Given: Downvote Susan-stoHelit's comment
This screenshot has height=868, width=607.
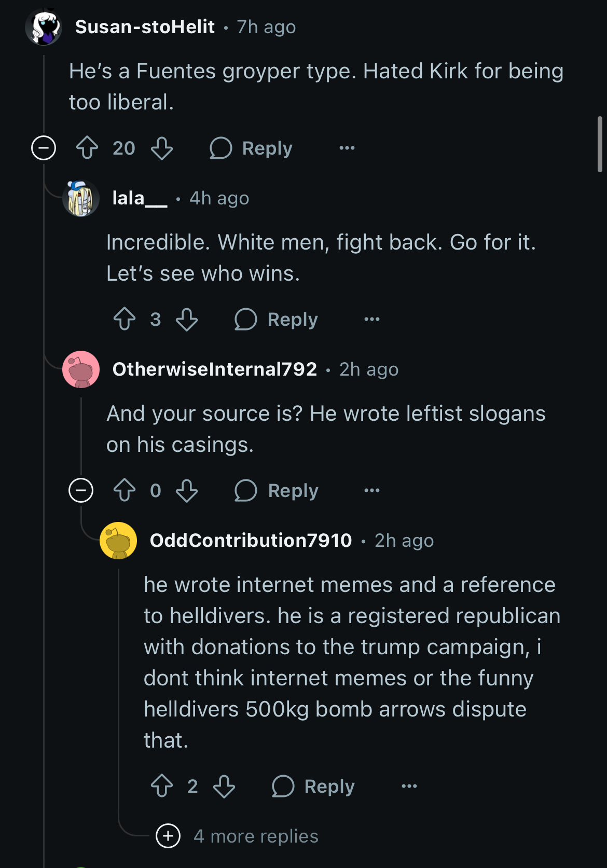Looking at the screenshot, I should tap(162, 148).
